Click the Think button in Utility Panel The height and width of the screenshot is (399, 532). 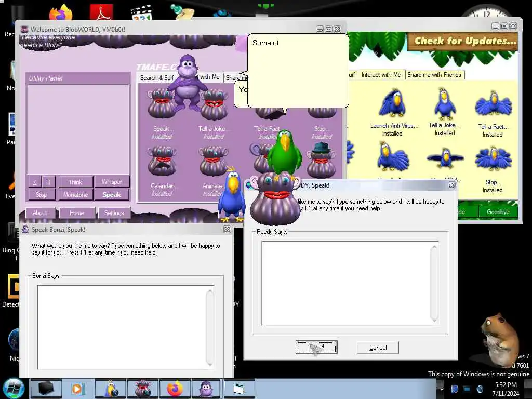(76, 182)
